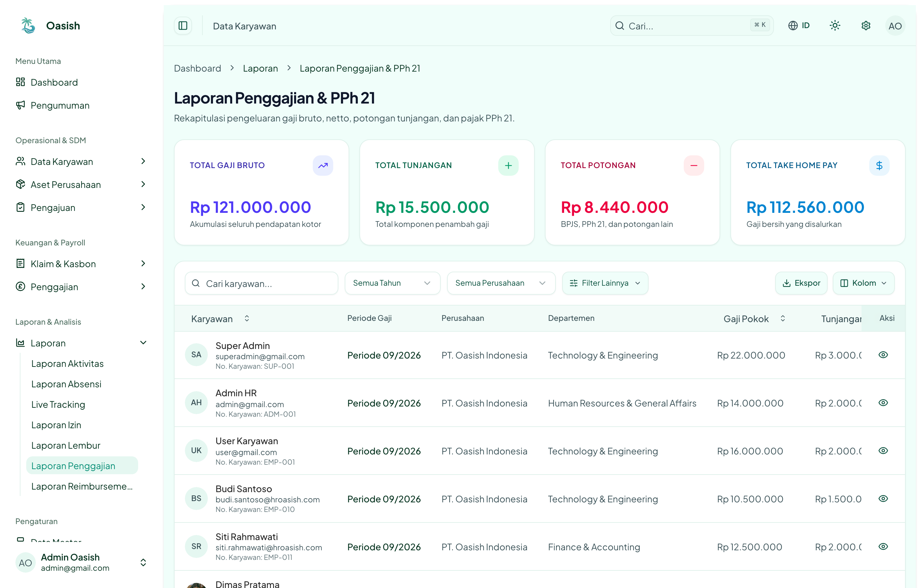Screen dimensions: 921x588
Task: Collapse the Laporan submenu chevron
Action: coord(143,343)
